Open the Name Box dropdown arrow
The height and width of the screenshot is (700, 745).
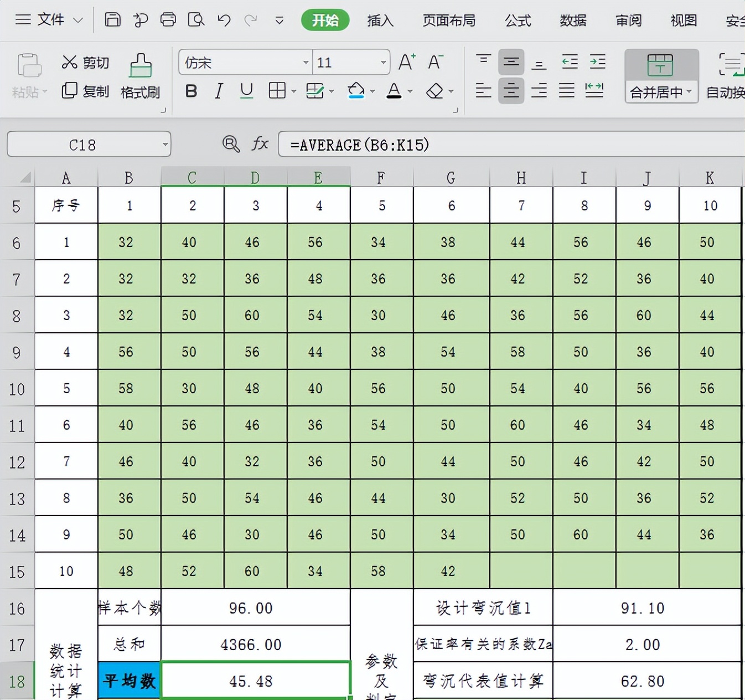click(165, 145)
